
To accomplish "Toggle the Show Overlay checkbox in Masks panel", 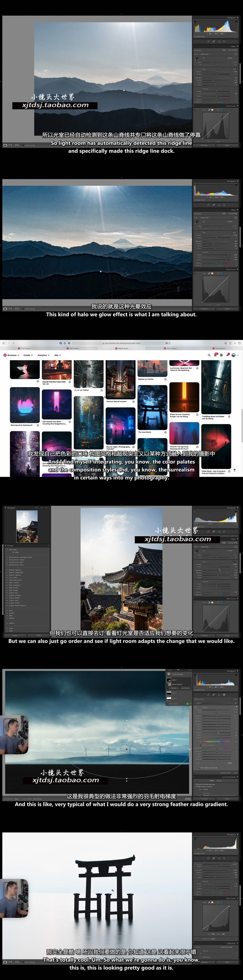I will tap(168, 704).
